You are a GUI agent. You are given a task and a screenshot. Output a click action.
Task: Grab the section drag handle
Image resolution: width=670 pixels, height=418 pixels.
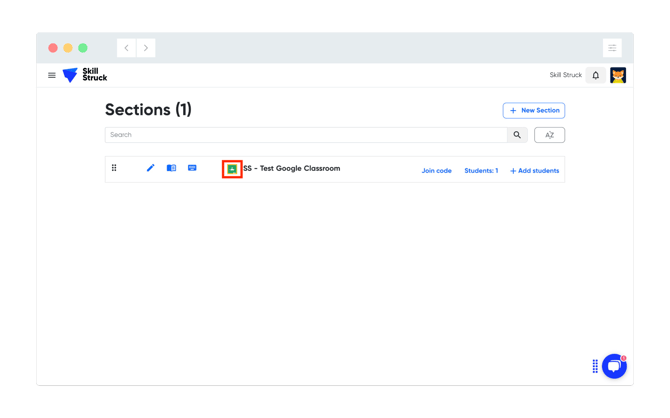pyautogui.click(x=114, y=168)
